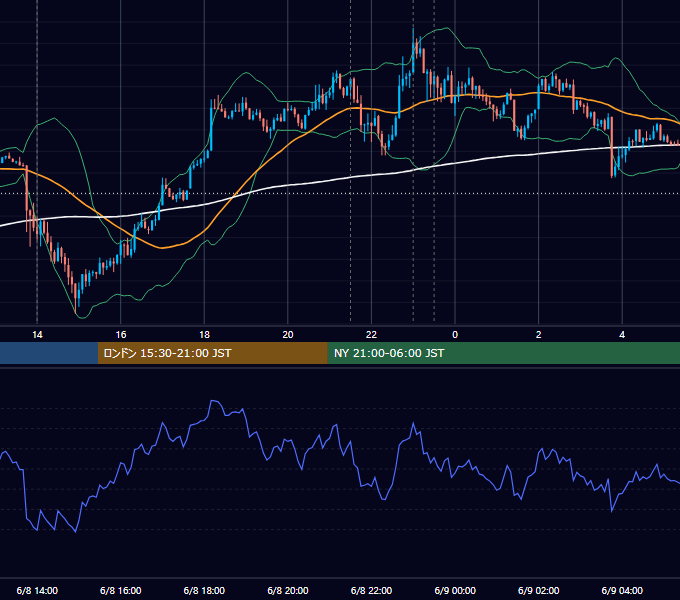Click the 0 hour label on price chart axis

click(455, 335)
